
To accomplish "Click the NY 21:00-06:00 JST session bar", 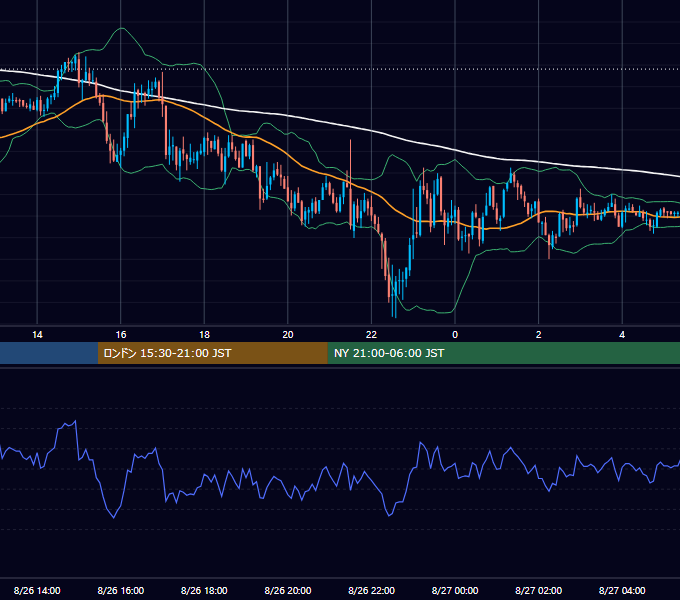I will click(x=503, y=353).
